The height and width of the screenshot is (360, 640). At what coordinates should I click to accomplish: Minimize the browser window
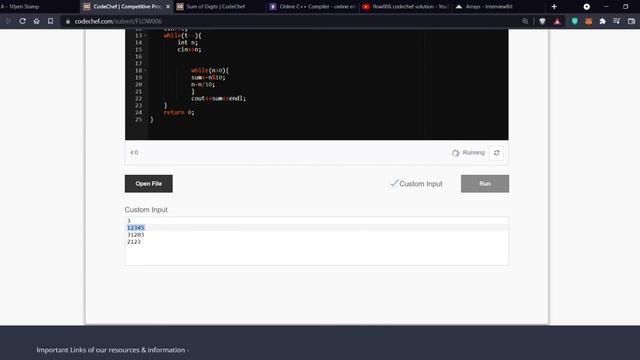[x=606, y=7]
